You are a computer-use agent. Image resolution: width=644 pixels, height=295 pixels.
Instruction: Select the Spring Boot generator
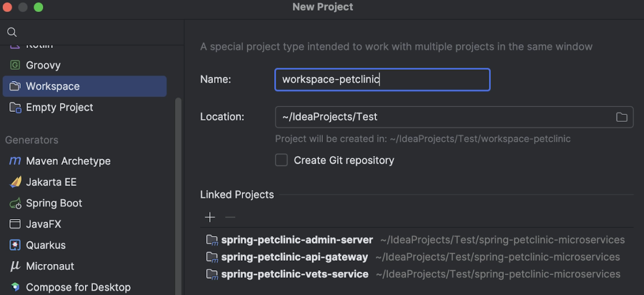[x=84, y=203]
